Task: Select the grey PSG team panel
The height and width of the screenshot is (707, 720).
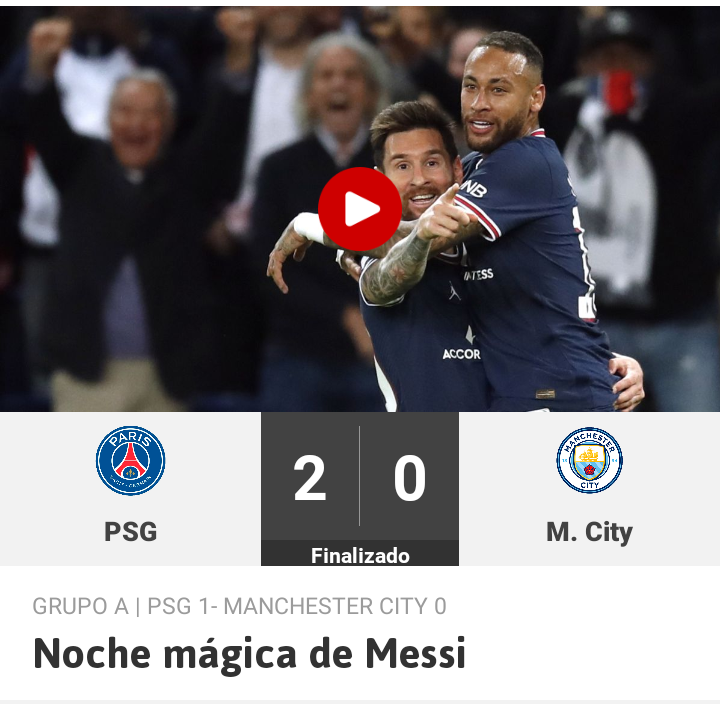Action: (130, 488)
